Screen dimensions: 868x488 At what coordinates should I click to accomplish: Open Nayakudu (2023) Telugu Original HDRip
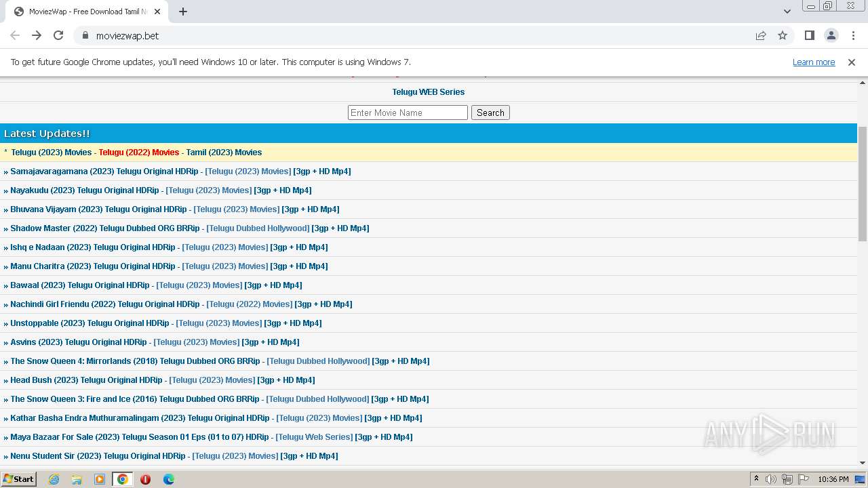(85, 190)
